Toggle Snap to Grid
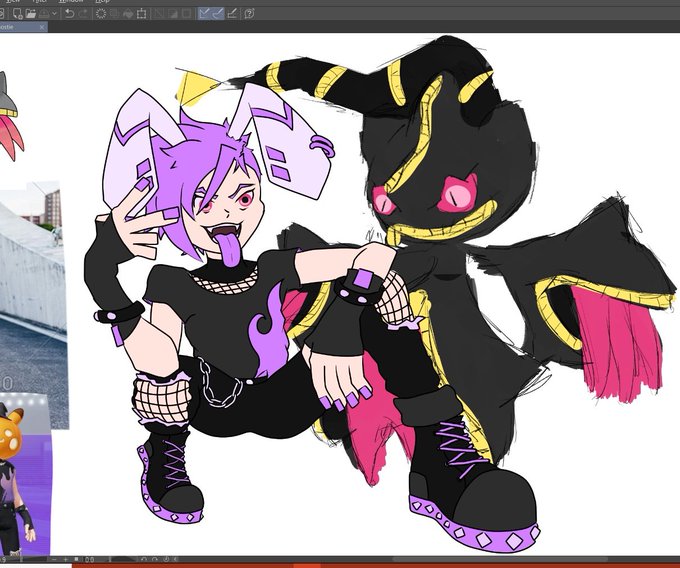 [232, 14]
